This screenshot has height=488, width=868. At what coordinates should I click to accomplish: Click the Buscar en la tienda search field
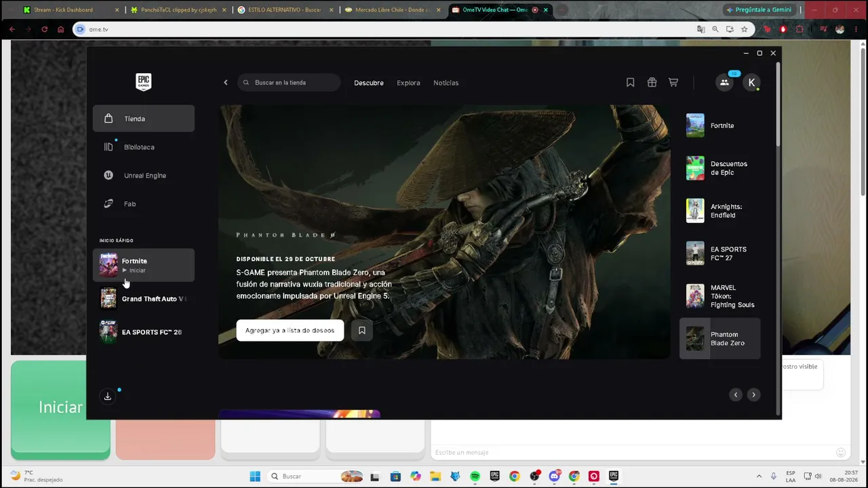tap(290, 83)
